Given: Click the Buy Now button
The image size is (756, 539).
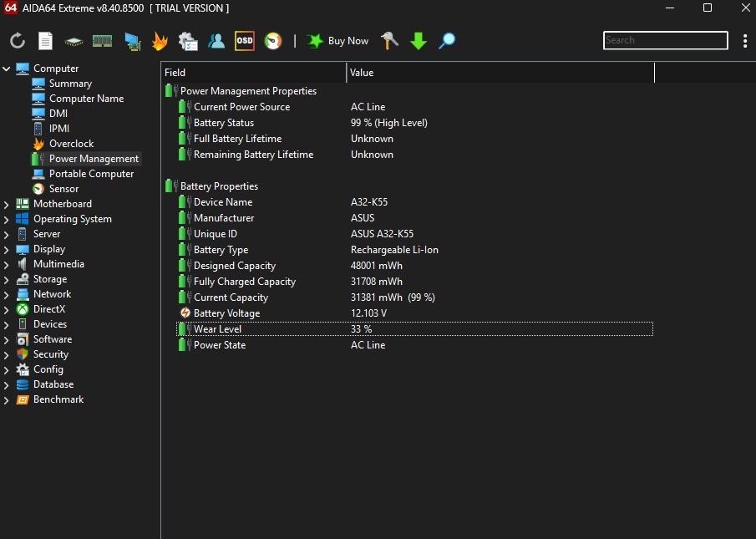Looking at the screenshot, I should point(337,41).
